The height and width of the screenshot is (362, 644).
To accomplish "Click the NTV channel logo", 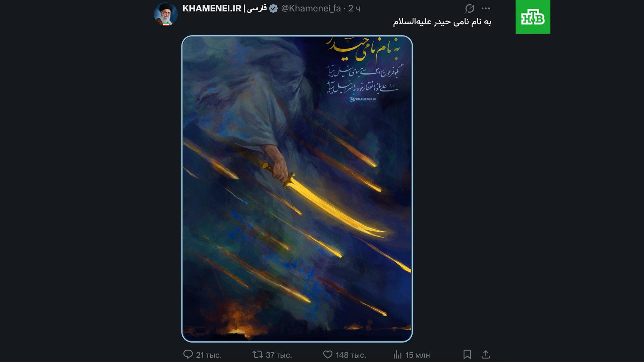I will coord(533,17).
